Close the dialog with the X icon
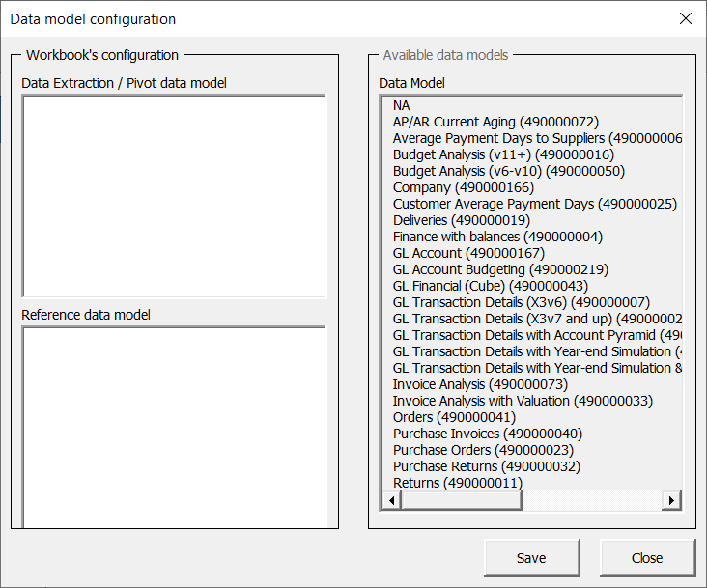This screenshot has height=588, width=707. coord(686,18)
